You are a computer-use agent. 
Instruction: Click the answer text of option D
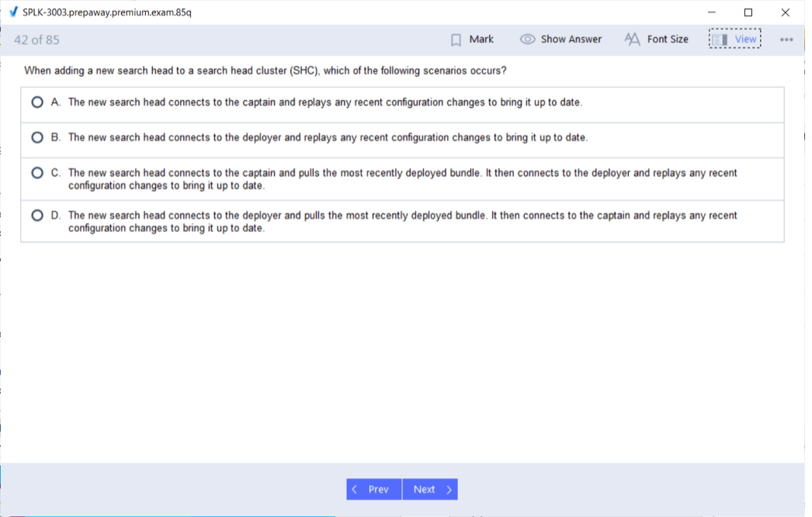[x=402, y=221]
